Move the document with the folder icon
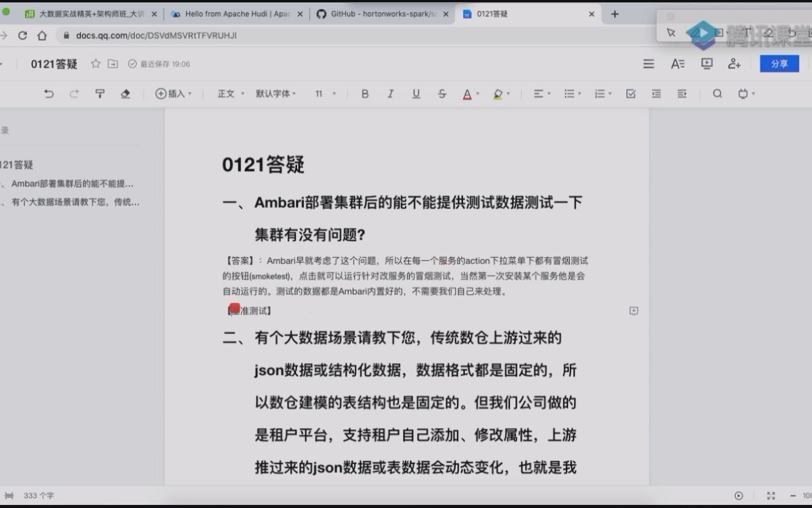Image resolution: width=812 pixels, height=508 pixels. (113, 64)
